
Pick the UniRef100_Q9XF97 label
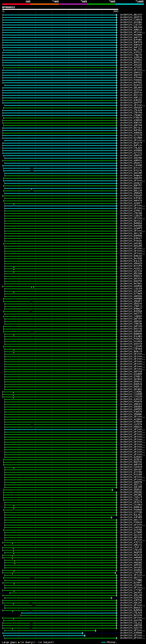[x=131, y=103]
